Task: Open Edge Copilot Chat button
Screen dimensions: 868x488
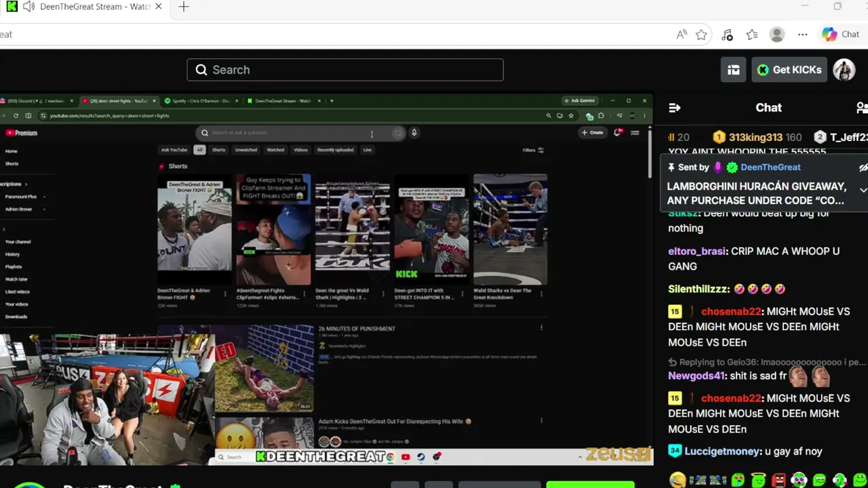Action: pos(840,35)
